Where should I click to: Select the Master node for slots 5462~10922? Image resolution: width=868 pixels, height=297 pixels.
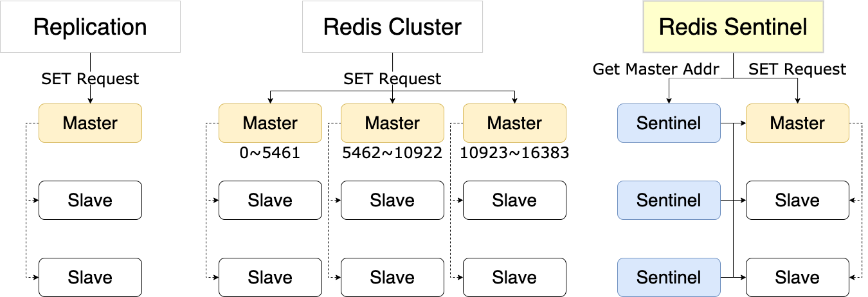[392, 123]
